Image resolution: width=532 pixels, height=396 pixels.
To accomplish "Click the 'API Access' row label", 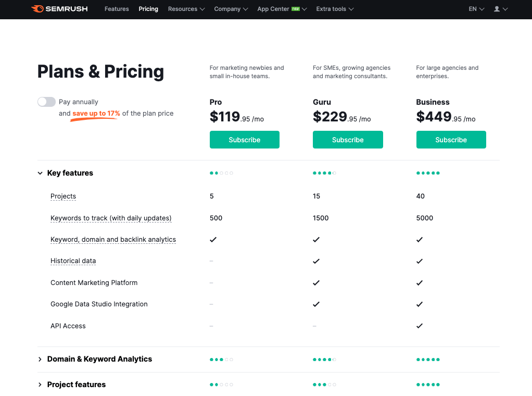I will [x=68, y=326].
